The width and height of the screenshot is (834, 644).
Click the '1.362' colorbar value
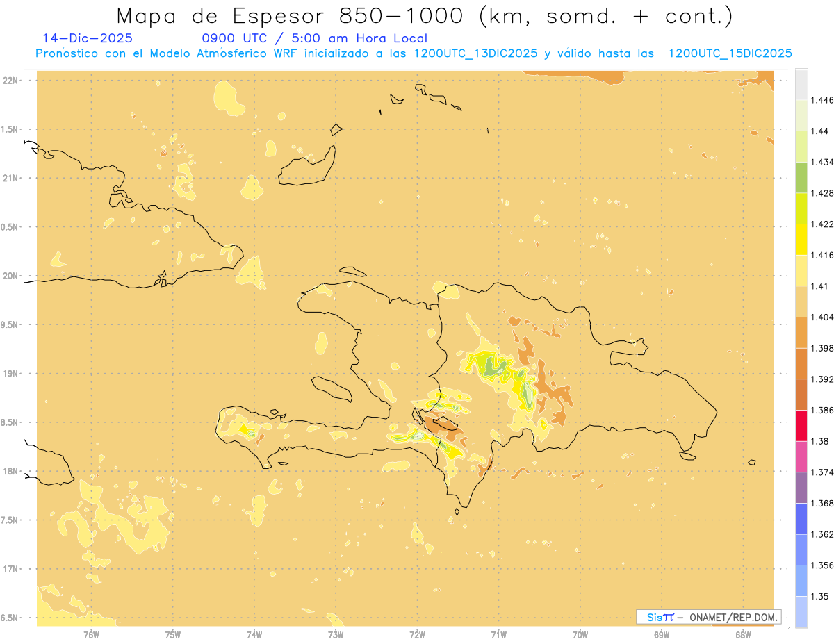coord(821,534)
